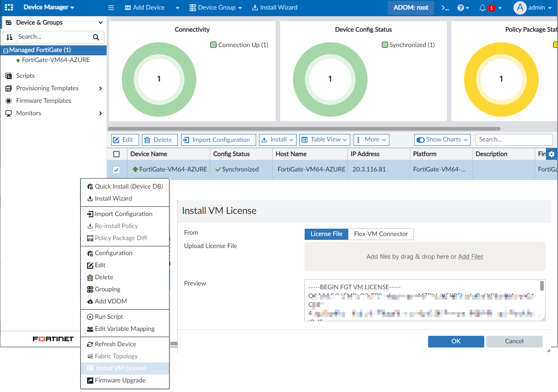Expand the Provisioning Templates section
Viewport: 558px width, 392px height.
(x=100, y=88)
